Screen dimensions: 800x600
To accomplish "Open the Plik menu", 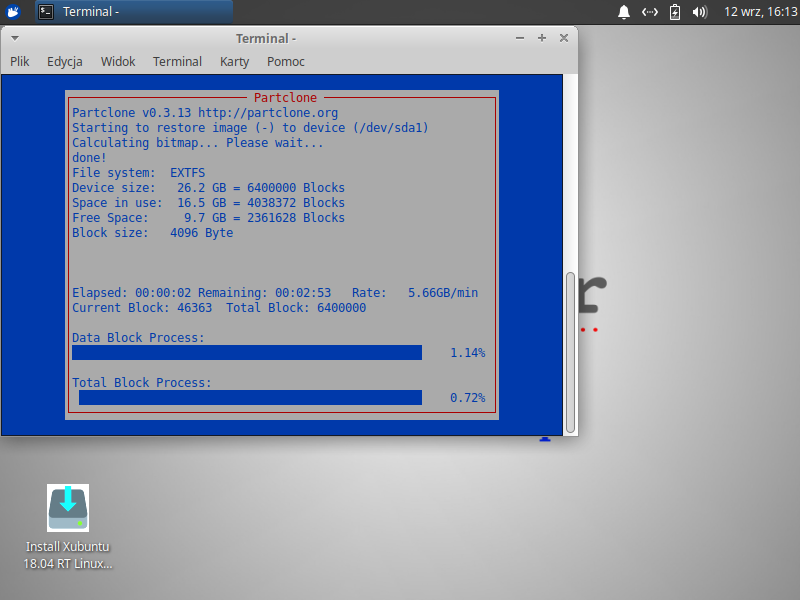I will (x=20, y=61).
